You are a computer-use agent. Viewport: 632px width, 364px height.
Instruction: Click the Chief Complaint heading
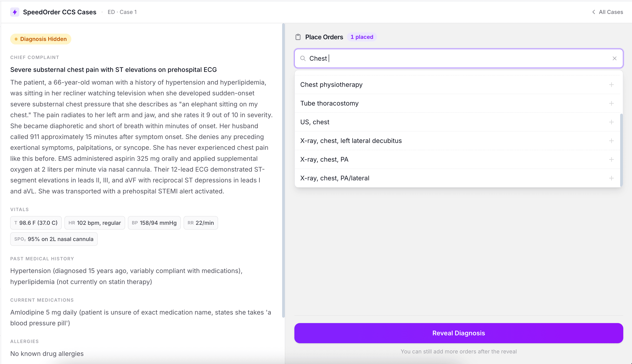point(35,57)
